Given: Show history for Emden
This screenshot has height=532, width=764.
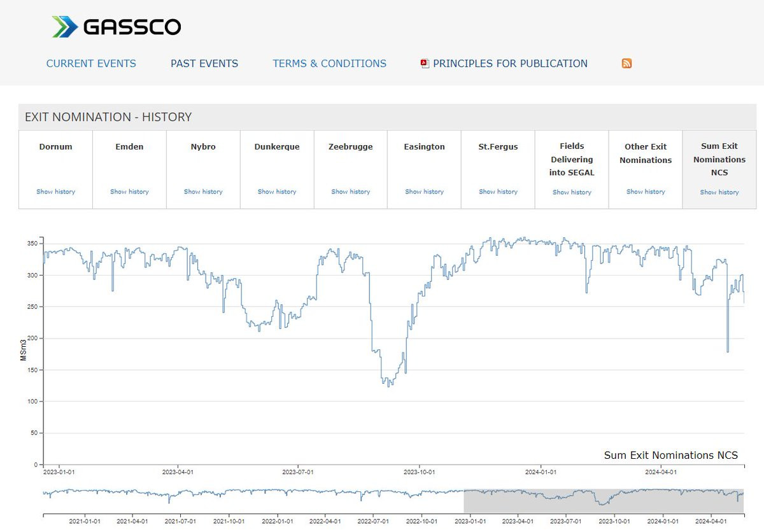Looking at the screenshot, I should pos(129,192).
